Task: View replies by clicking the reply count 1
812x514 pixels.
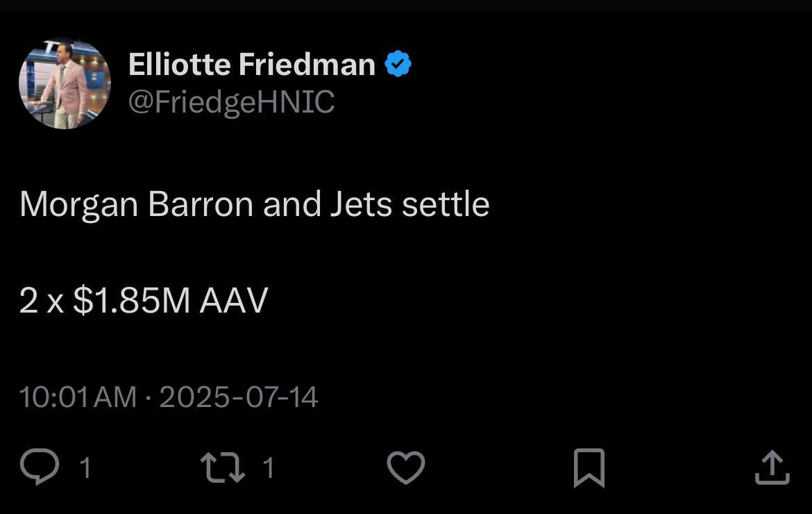Action: (85, 469)
